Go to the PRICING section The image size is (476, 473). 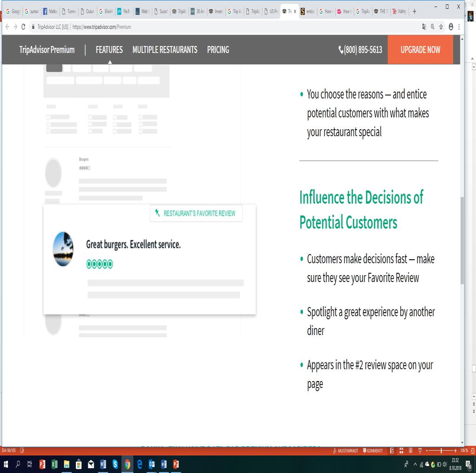218,50
